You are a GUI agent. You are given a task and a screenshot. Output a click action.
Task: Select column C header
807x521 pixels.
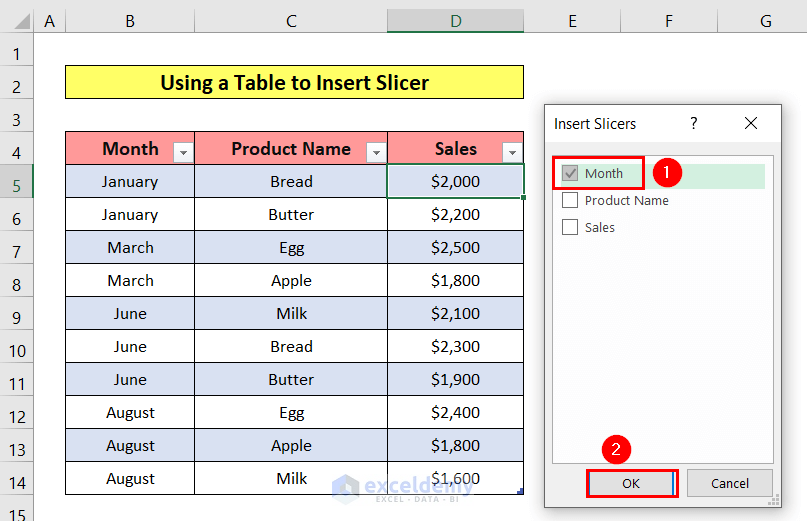(x=291, y=21)
